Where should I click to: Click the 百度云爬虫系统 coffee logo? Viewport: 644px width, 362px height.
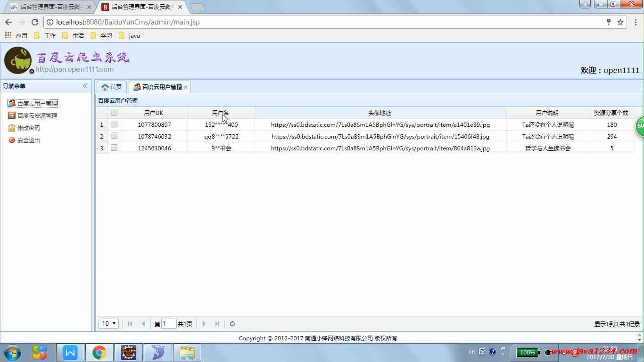tap(18, 60)
